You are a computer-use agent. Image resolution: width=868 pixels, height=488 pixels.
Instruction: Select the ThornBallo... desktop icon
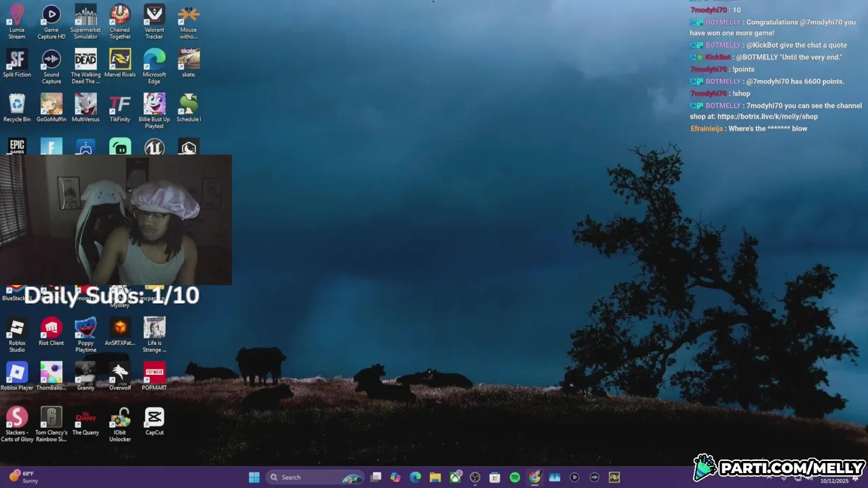pos(52,376)
